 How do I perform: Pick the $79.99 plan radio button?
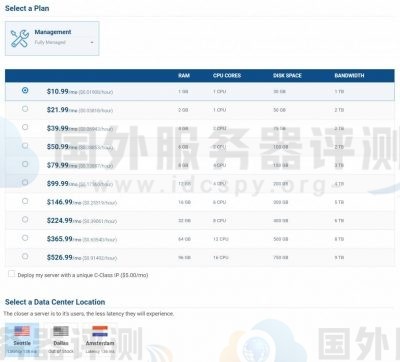coord(25,164)
